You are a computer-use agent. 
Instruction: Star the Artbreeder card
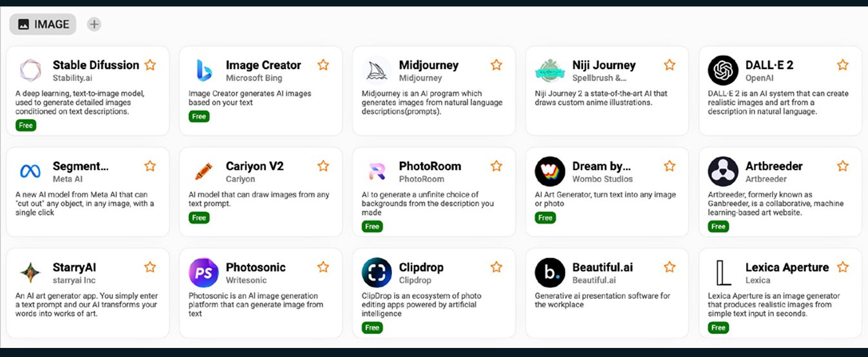click(x=843, y=166)
